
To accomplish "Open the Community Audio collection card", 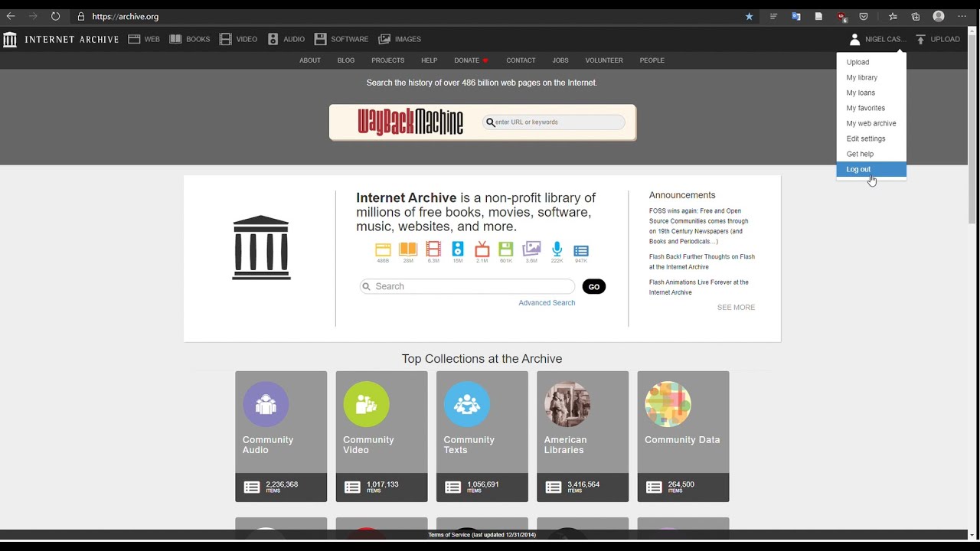I will 281,436.
